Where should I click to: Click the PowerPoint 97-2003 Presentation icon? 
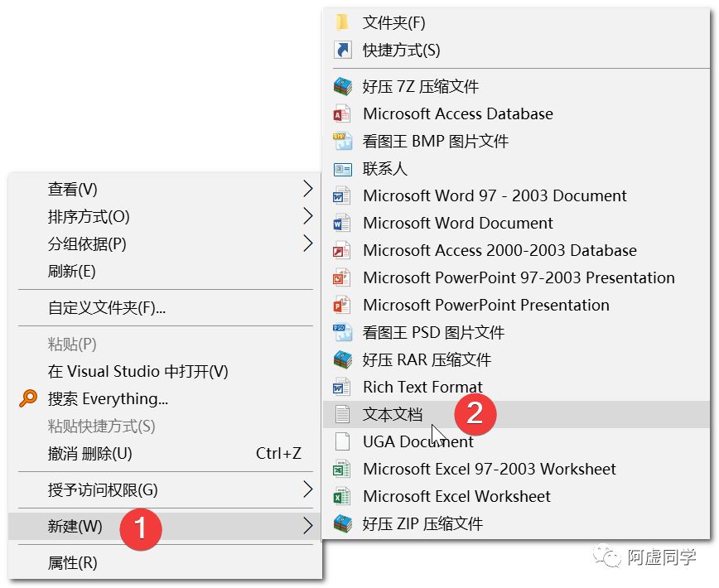tap(342, 277)
